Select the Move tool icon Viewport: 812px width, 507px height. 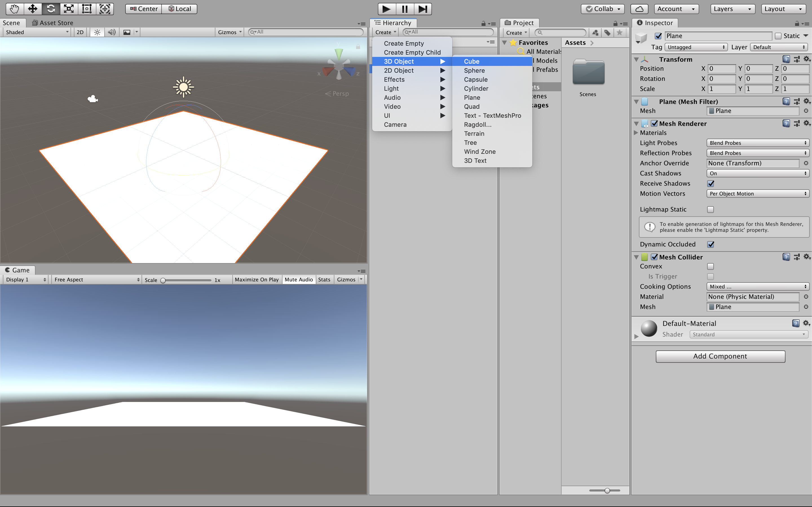point(32,9)
